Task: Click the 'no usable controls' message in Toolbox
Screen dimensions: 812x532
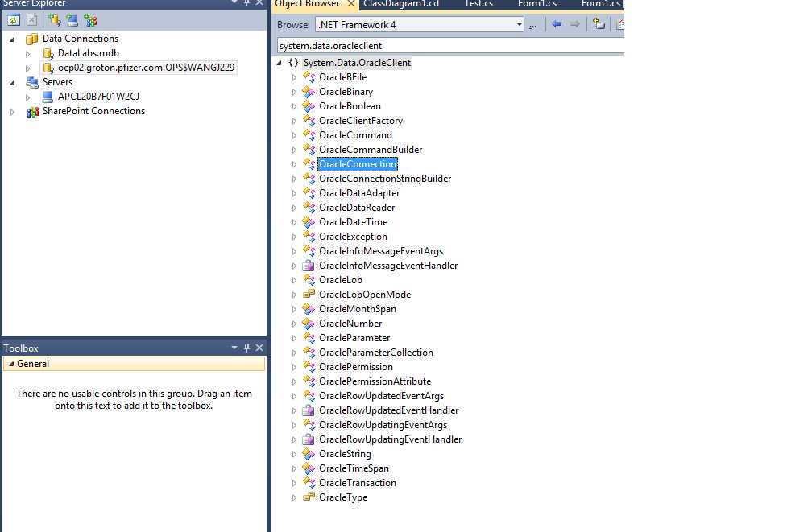Action: coord(134,399)
